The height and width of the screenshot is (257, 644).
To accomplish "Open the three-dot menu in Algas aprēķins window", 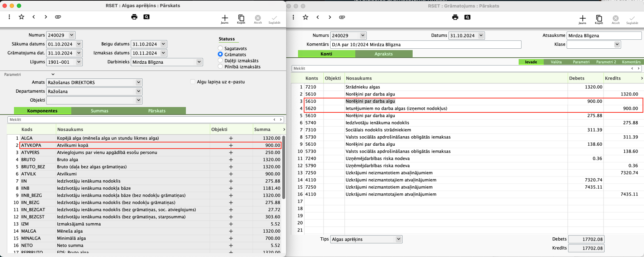I will pyautogui.click(x=9, y=17).
